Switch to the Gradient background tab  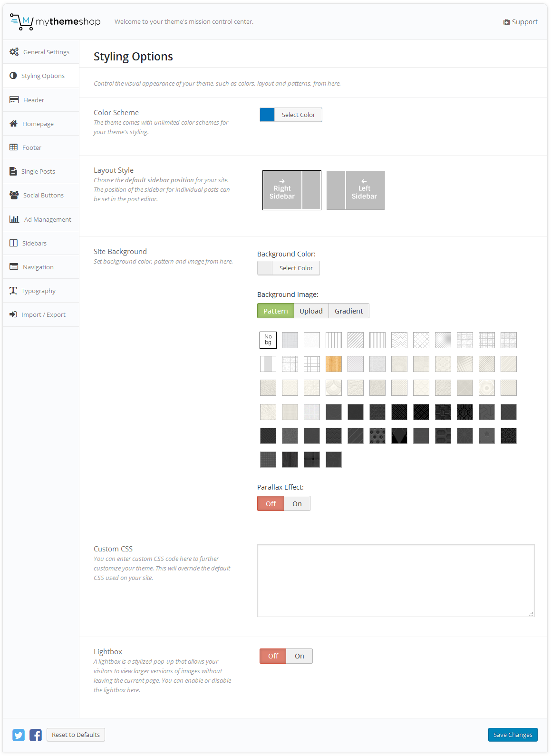pos(348,311)
